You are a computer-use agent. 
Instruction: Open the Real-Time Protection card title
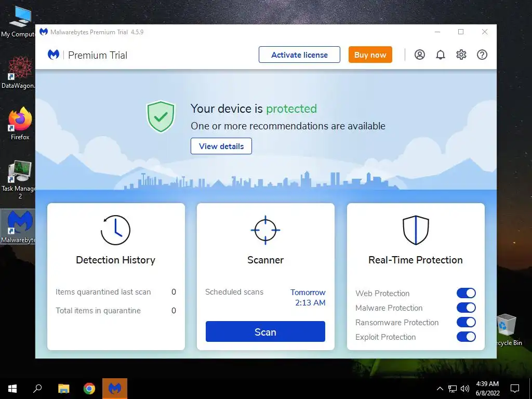point(416,260)
